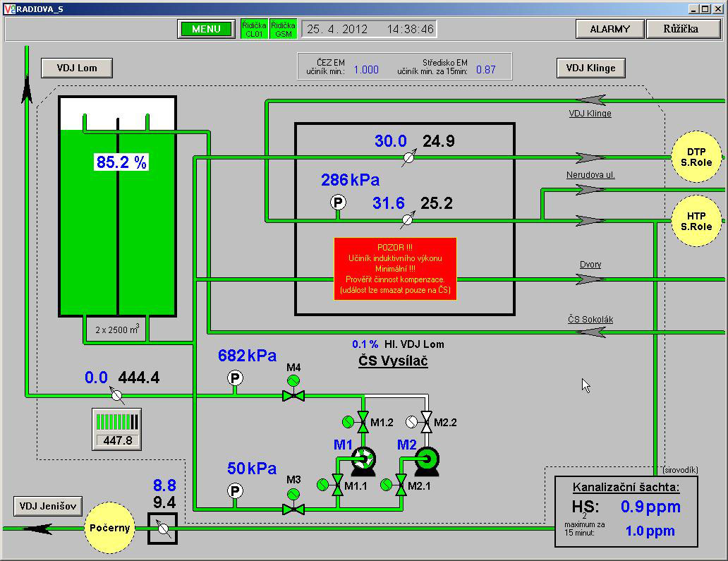Toggle valve M1.1 status indicator
Image resolution: width=728 pixels, height=561 pixels.
coord(323,485)
